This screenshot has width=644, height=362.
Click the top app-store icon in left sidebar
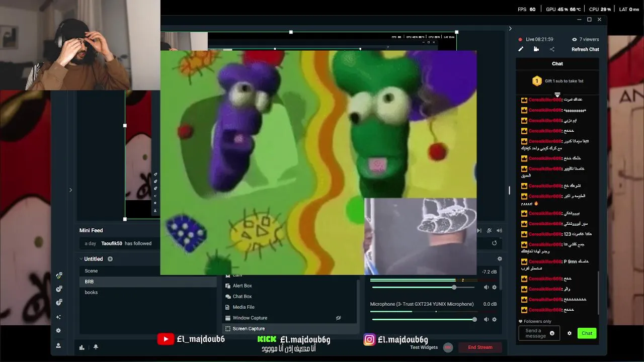click(59, 276)
